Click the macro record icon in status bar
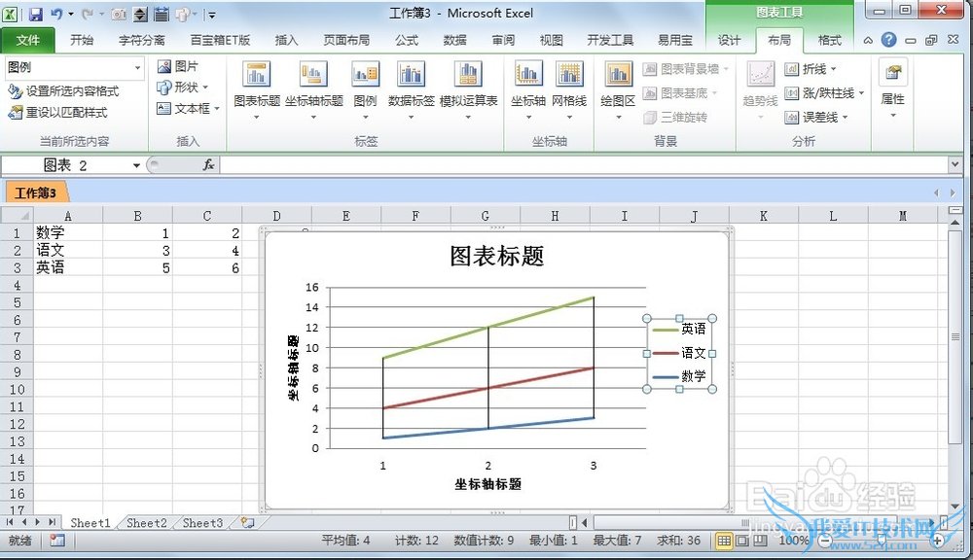Image resolution: width=973 pixels, height=560 pixels. click(x=57, y=541)
